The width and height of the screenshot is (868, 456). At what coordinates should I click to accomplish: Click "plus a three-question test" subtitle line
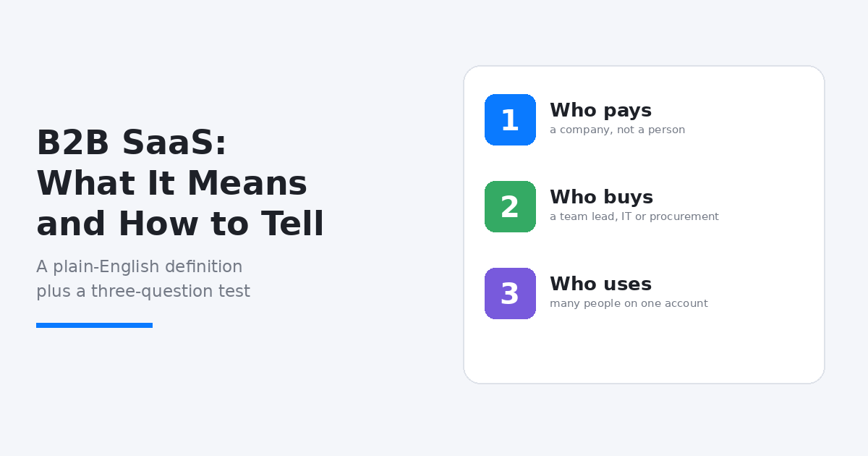(143, 292)
